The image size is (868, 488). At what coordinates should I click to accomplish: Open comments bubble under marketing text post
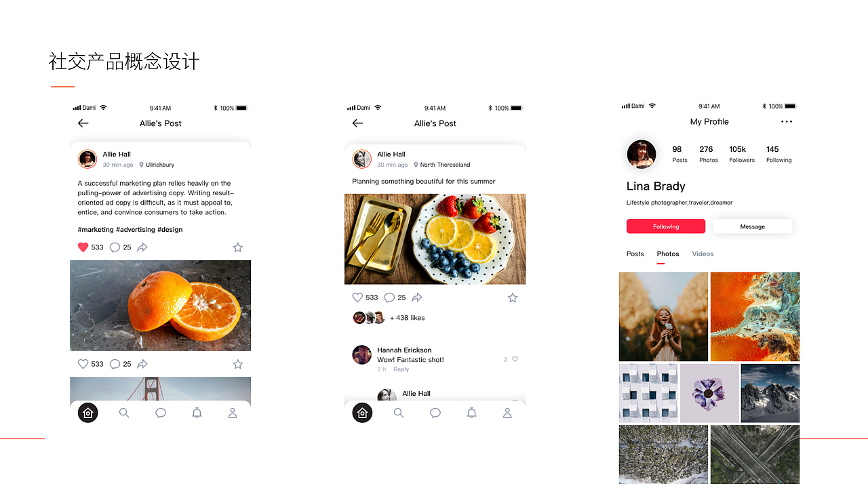pyautogui.click(x=115, y=247)
